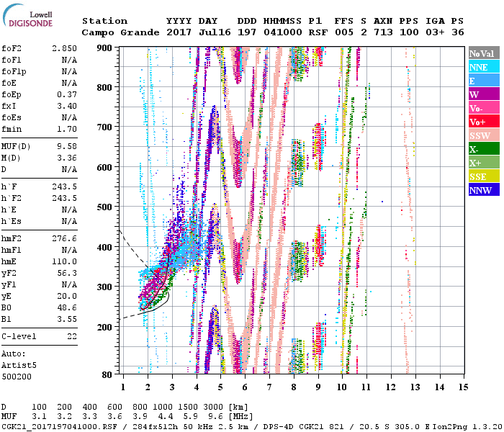
Task: Click the Vo- pink legend entry
Action: tap(484, 108)
